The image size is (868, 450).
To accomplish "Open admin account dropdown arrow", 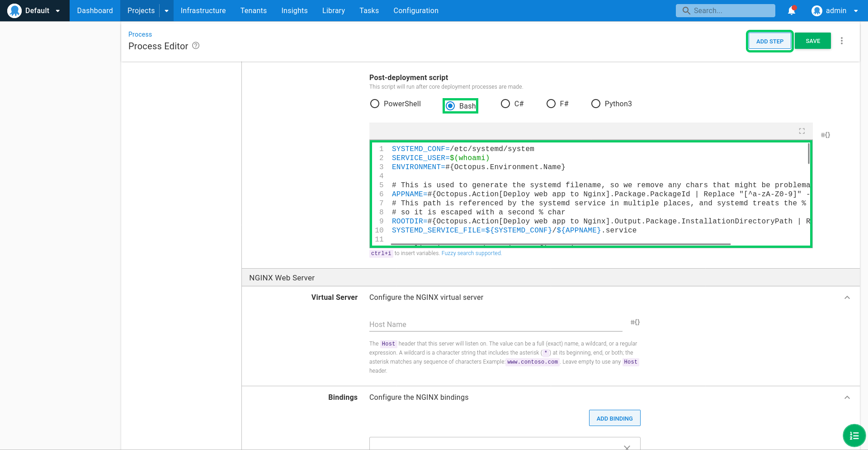I will pyautogui.click(x=856, y=11).
